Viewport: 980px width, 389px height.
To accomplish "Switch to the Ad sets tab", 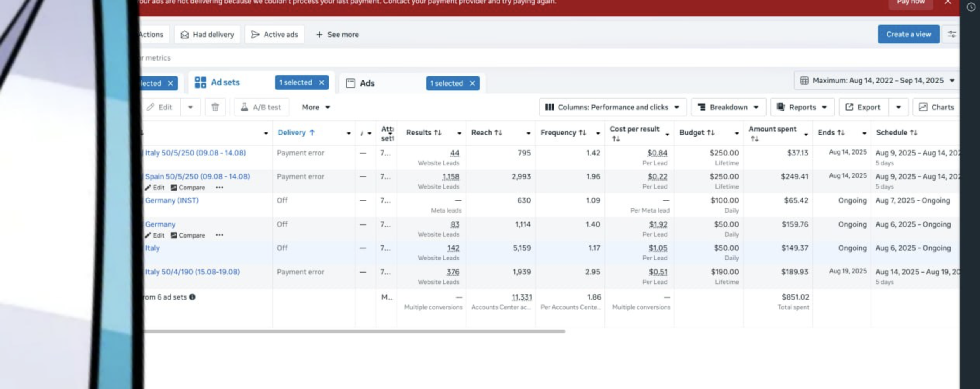I will point(225,83).
